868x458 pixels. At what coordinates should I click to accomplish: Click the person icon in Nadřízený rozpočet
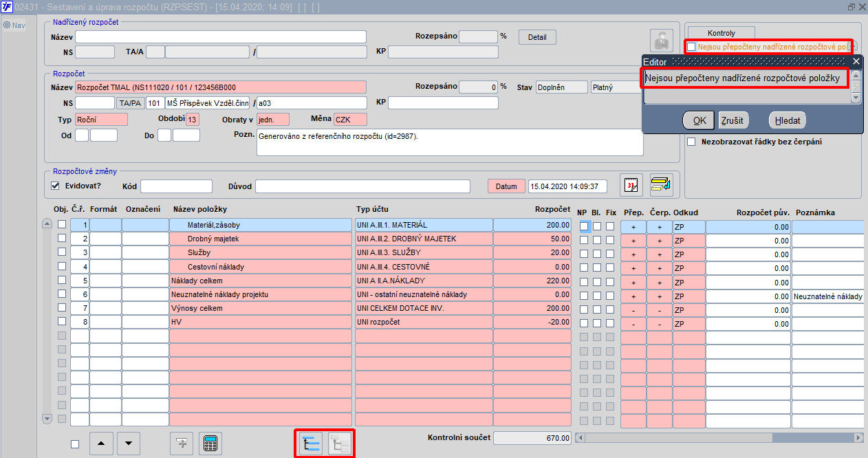click(x=661, y=41)
